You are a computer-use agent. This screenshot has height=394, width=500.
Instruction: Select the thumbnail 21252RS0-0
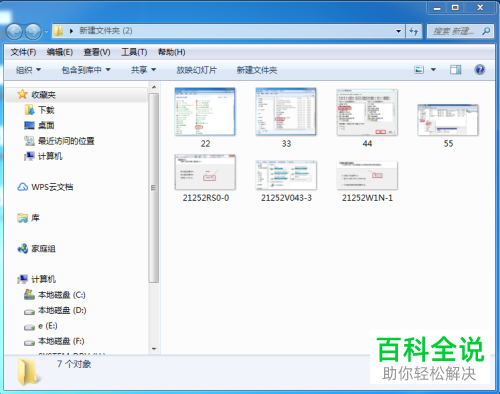tap(205, 173)
